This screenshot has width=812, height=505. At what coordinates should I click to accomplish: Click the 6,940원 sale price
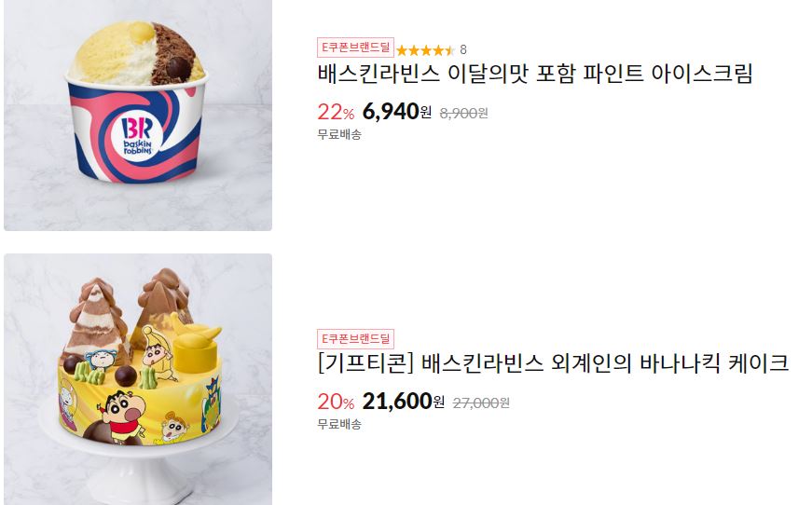[x=397, y=111]
